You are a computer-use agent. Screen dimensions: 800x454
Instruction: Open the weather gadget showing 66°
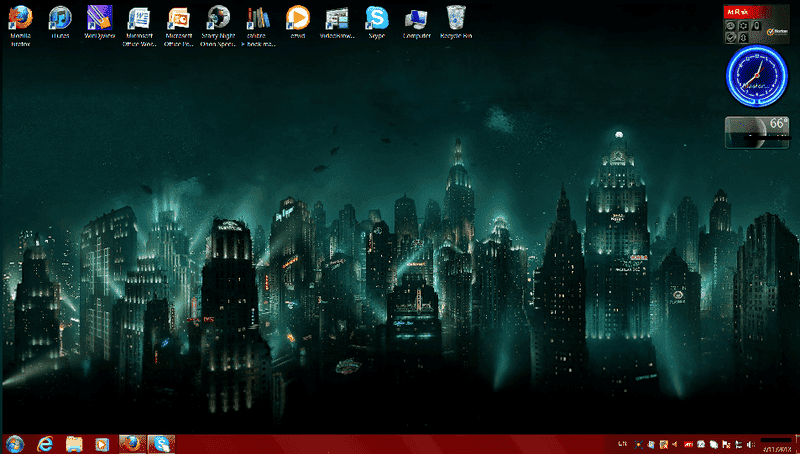pos(757,133)
